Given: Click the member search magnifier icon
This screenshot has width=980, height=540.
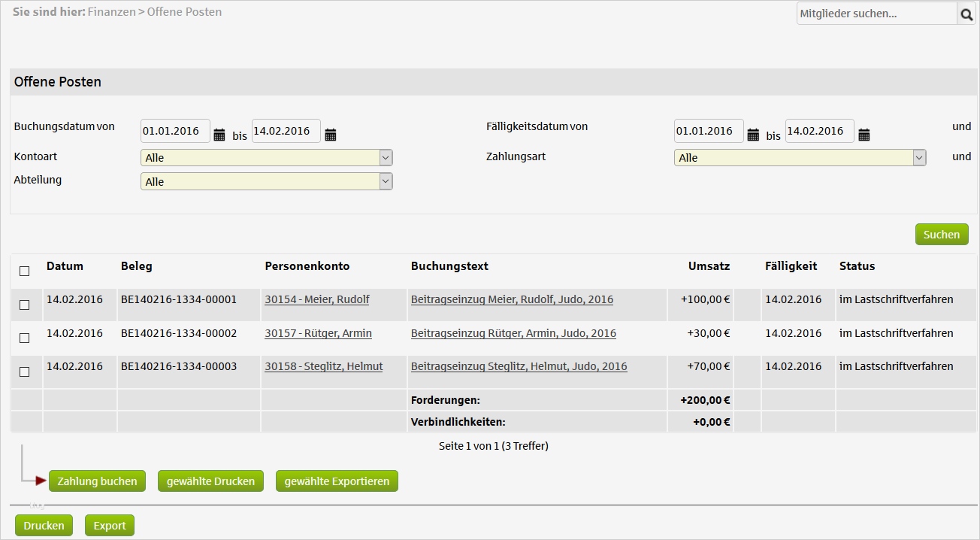Looking at the screenshot, I should 966,14.
